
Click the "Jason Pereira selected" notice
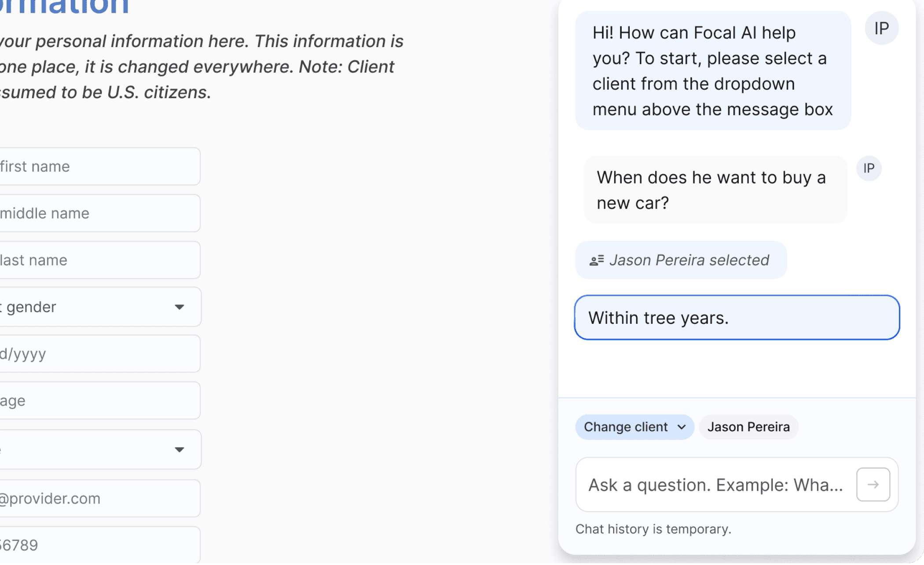[x=681, y=260]
